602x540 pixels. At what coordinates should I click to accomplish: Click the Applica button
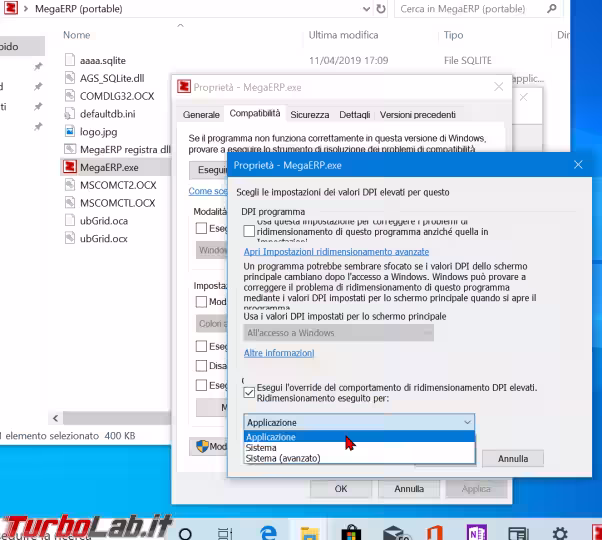476,489
